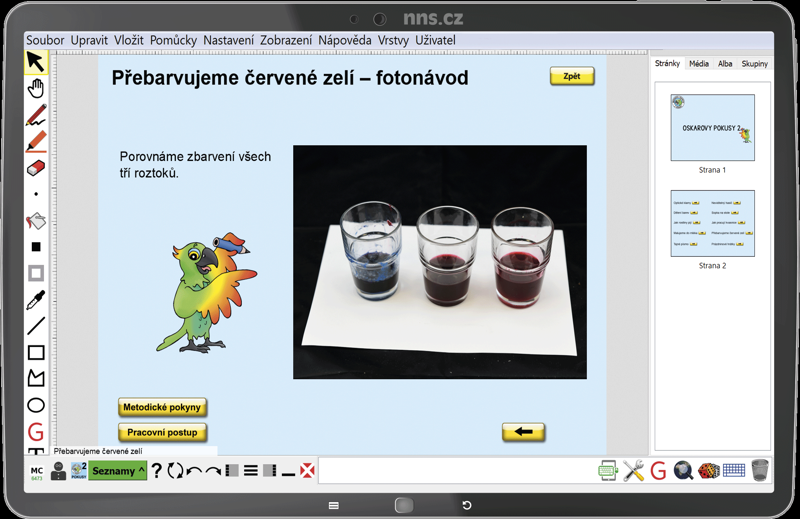Select the hand pan tool
800x519 pixels.
click(x=36, y=88)
